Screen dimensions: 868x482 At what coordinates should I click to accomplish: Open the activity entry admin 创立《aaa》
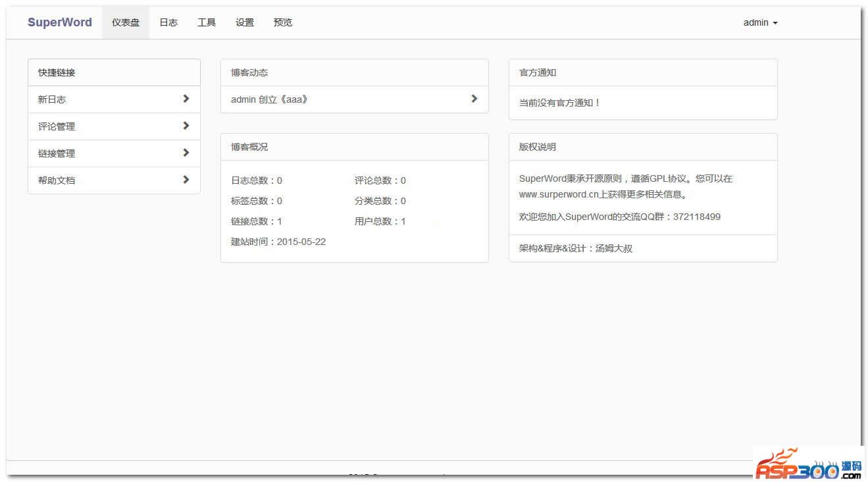pos(269,99)
